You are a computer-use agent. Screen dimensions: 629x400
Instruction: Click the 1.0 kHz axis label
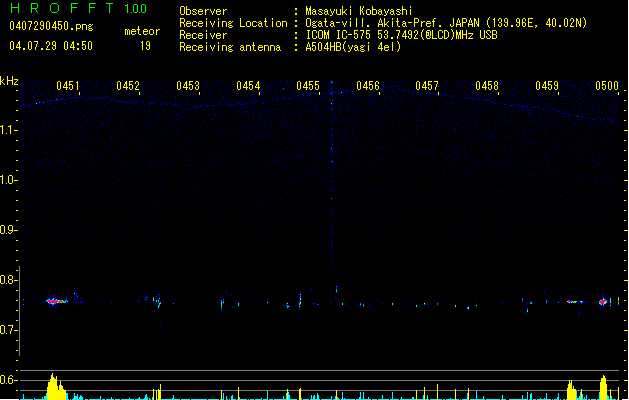click(x=8, y=180)
